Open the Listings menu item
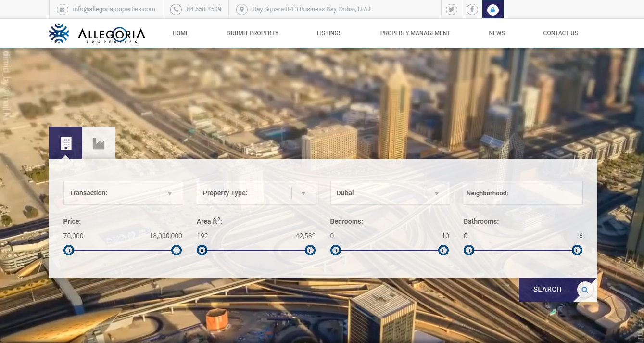The width and height of the screenshot is (644, 343). pyautogui.click(x=329, y=33)
